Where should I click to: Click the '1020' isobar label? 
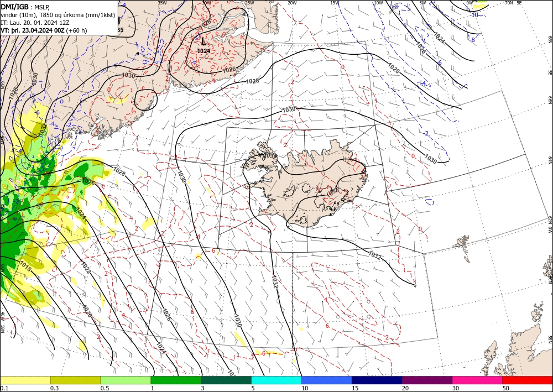pyautogui.click(x=87, y=311)
